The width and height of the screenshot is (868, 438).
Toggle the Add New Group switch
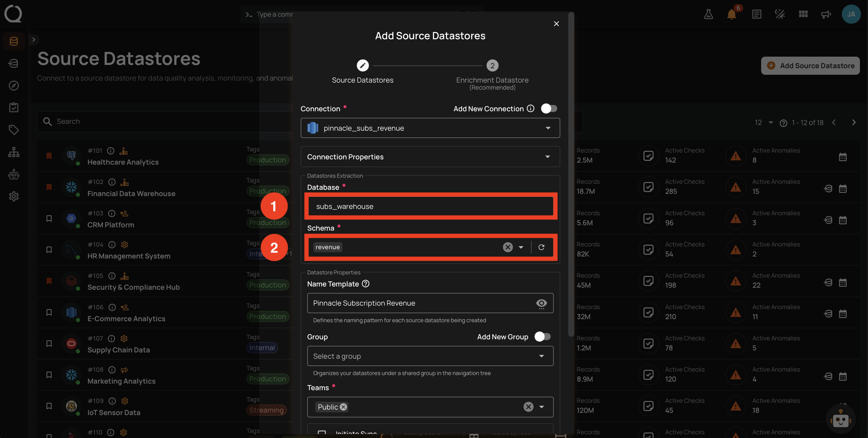pos(543,337)
